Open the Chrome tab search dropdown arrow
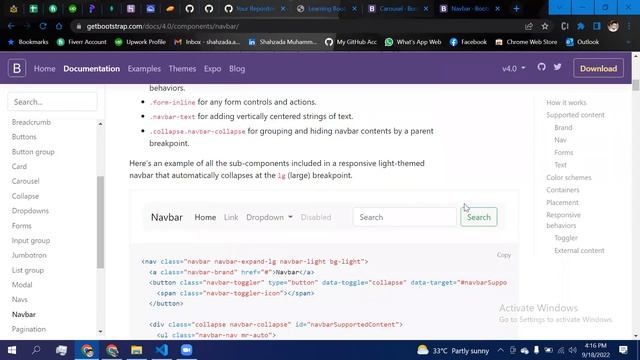640x360 pixels. pos(559,7)
